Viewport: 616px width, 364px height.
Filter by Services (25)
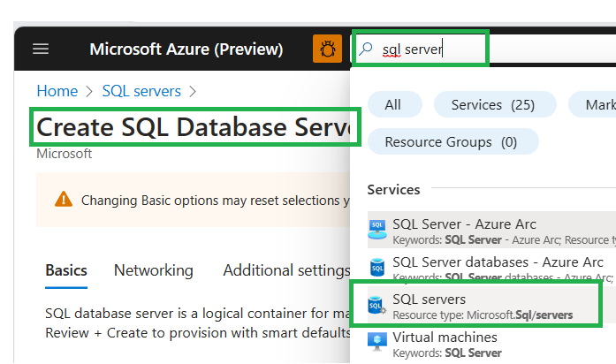pos(495,104)
